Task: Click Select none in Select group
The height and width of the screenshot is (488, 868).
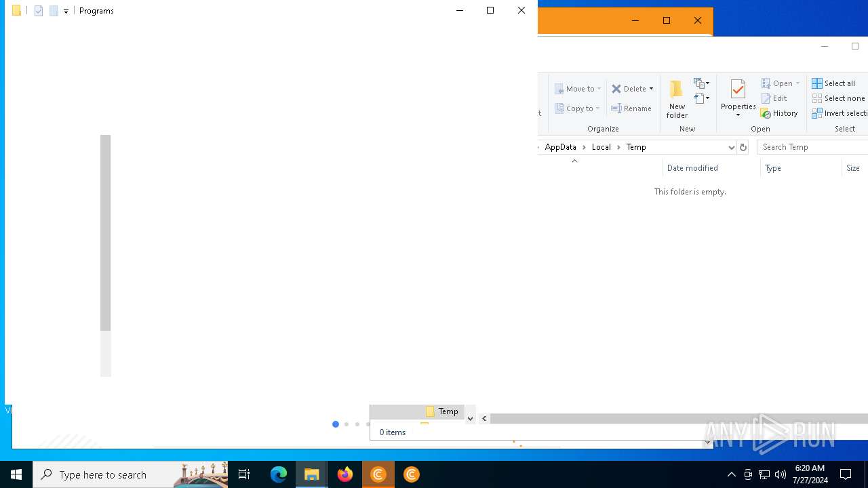Action: coord(838,98)
